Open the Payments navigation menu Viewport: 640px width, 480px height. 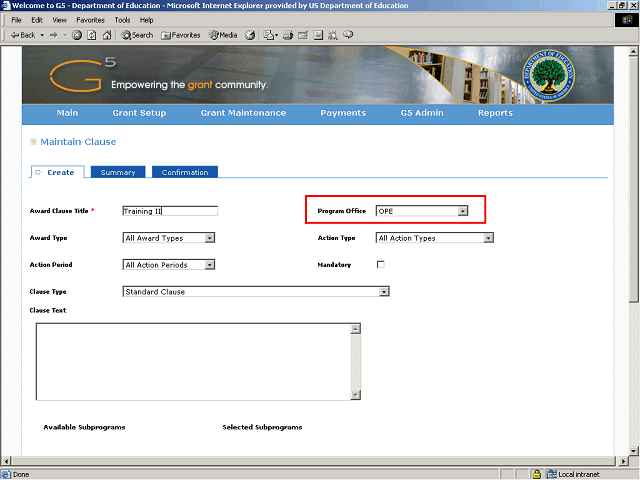point(343,113)
